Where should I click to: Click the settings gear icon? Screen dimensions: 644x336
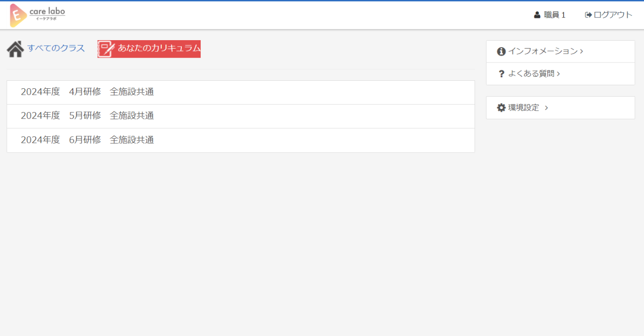pos(501,108)
